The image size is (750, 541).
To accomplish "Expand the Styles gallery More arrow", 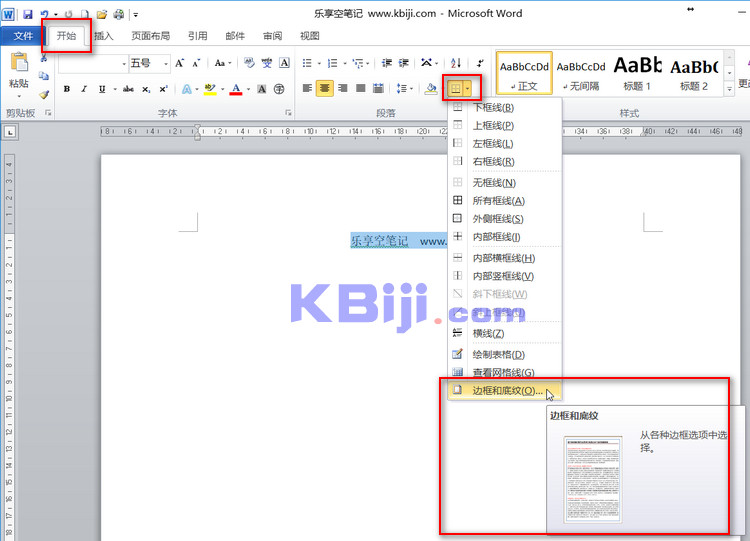I will point(729,89).
